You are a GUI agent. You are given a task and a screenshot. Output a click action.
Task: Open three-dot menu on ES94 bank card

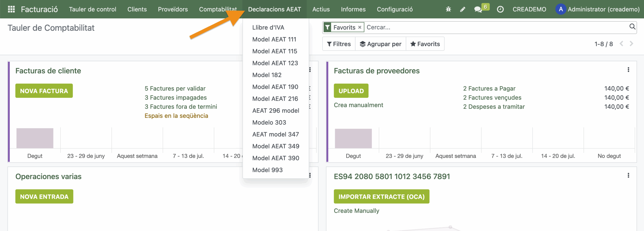628,175
